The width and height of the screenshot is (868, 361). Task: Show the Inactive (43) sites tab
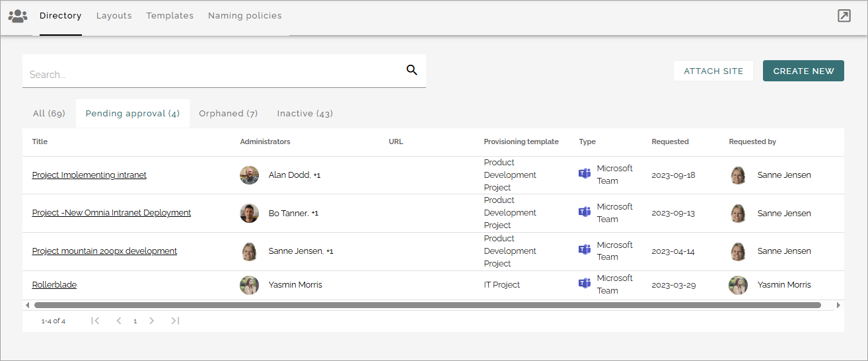(305, 114)
